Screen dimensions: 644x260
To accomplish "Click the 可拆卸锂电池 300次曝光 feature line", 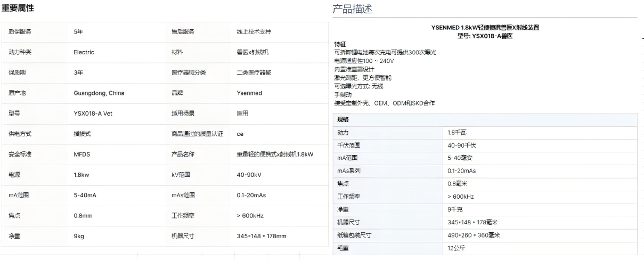I will pos(385,52).
